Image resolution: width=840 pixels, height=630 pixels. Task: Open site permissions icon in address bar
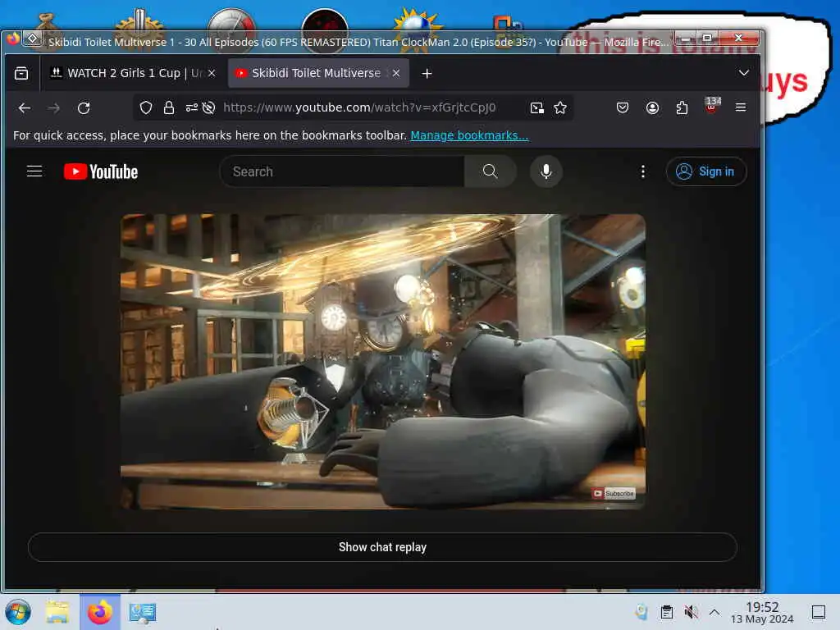191,107
